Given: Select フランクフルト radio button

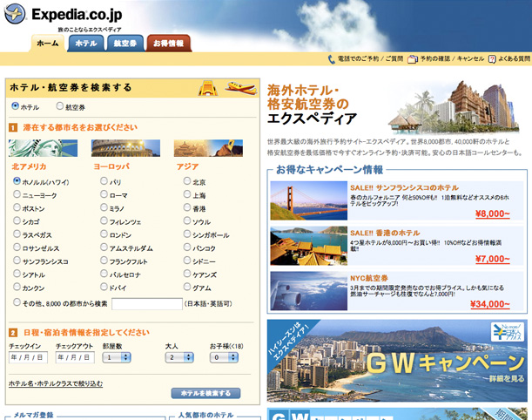Looking at the screenshot, I should tap(104, 260).
